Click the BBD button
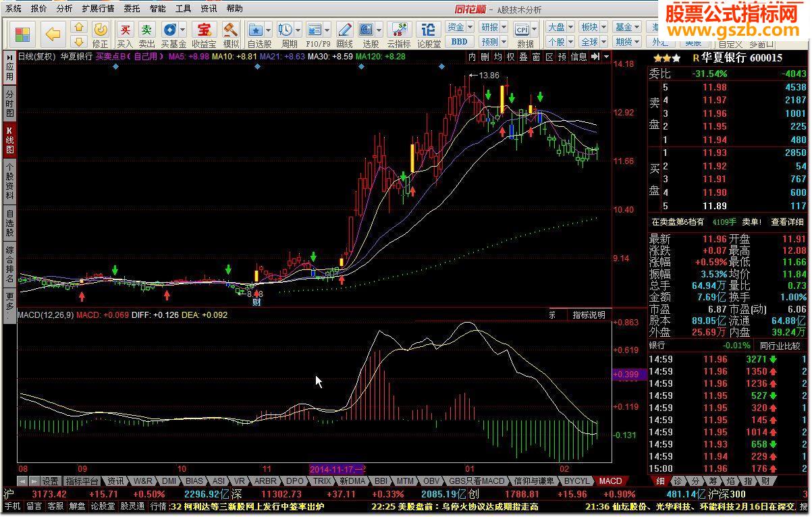The width and height of the screenshot is (812, 517). (x=459, y=41)
